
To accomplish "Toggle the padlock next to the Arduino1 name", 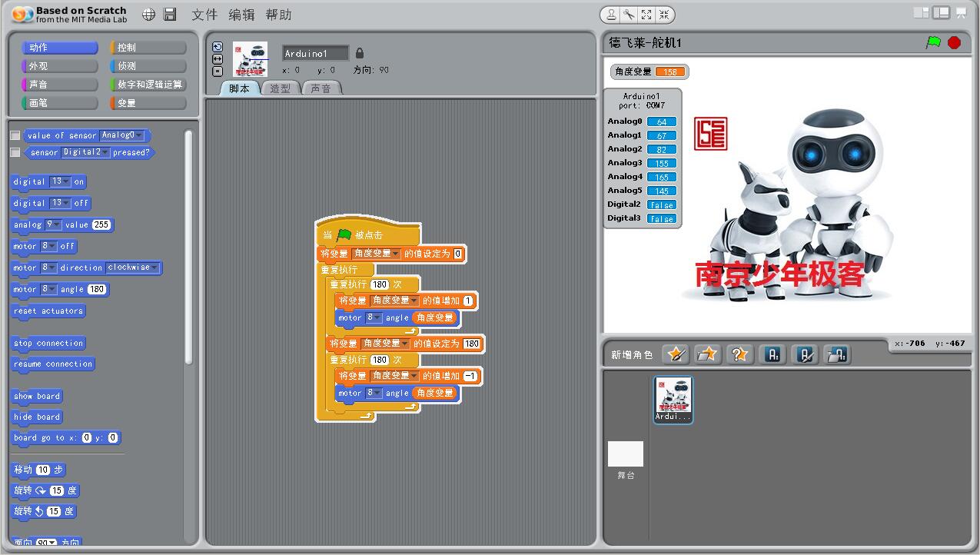I will 360,53.
